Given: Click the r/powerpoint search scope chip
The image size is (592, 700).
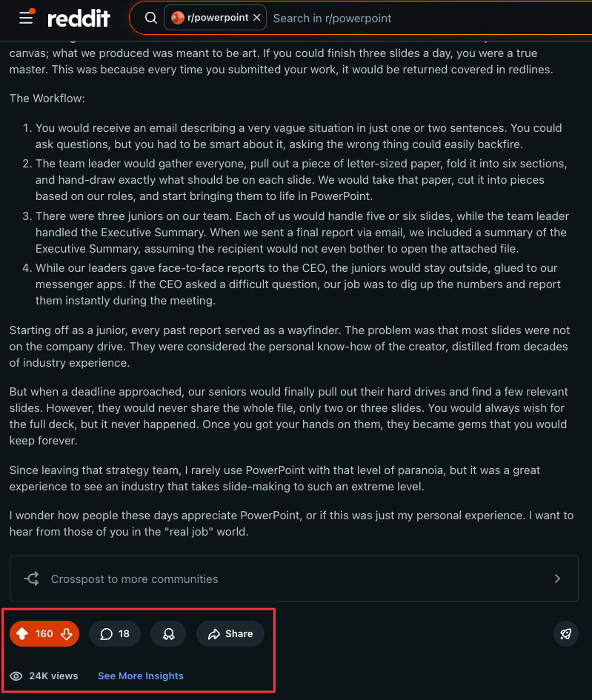Looking at the screenshot, I should (215, 18).
